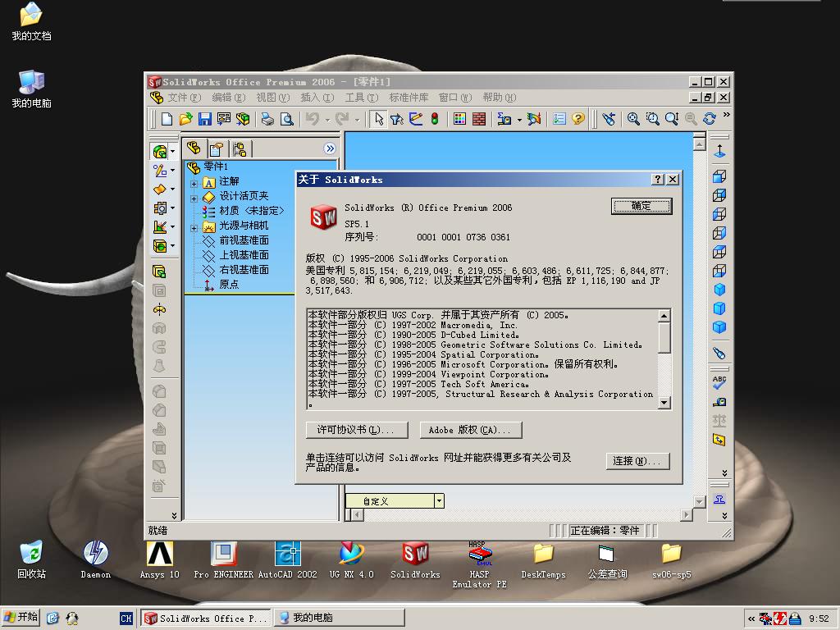Open the 视图(V) menu
The width and height of the screenshot is (840, 630).
(272, 98)
